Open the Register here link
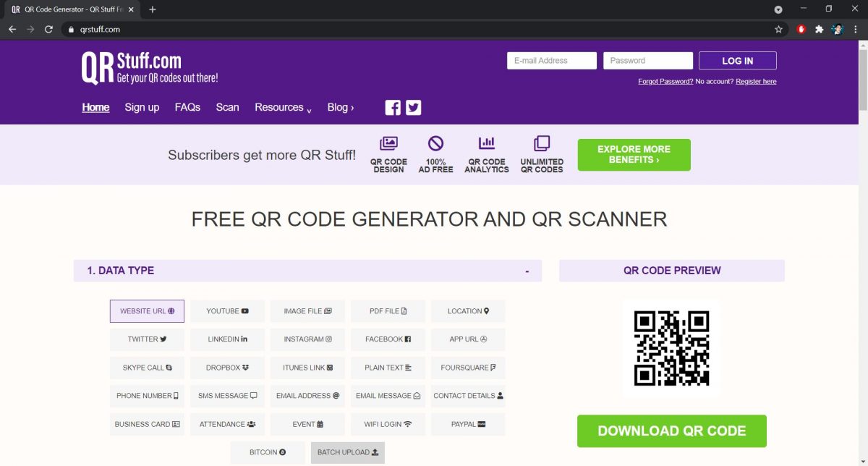Viewport: 868px width, 466px height. point(756,81)
